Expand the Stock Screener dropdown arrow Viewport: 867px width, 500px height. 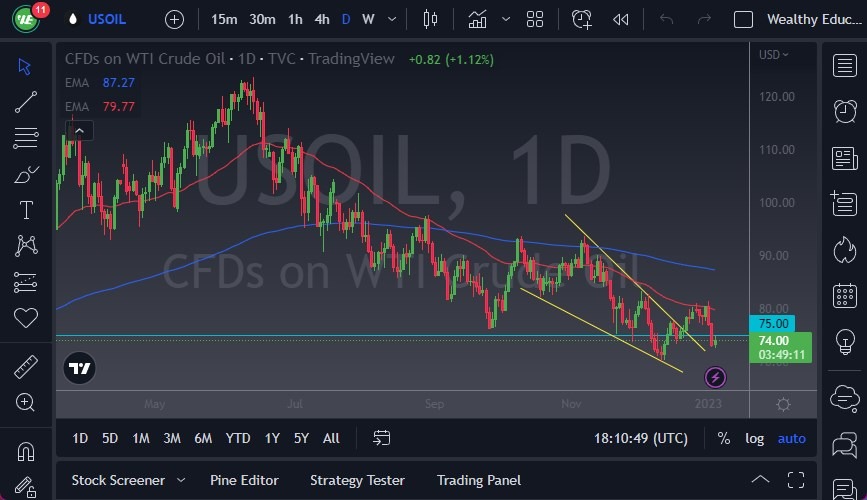pyautogui.click(x=181, y=480)
